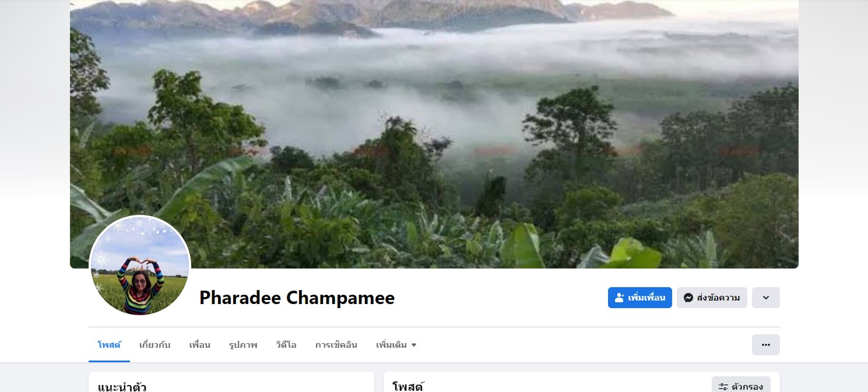Click the Messenger icon in ส่งข้อความ button
Viewport: 868px width, 392px height.
(688, 298)
